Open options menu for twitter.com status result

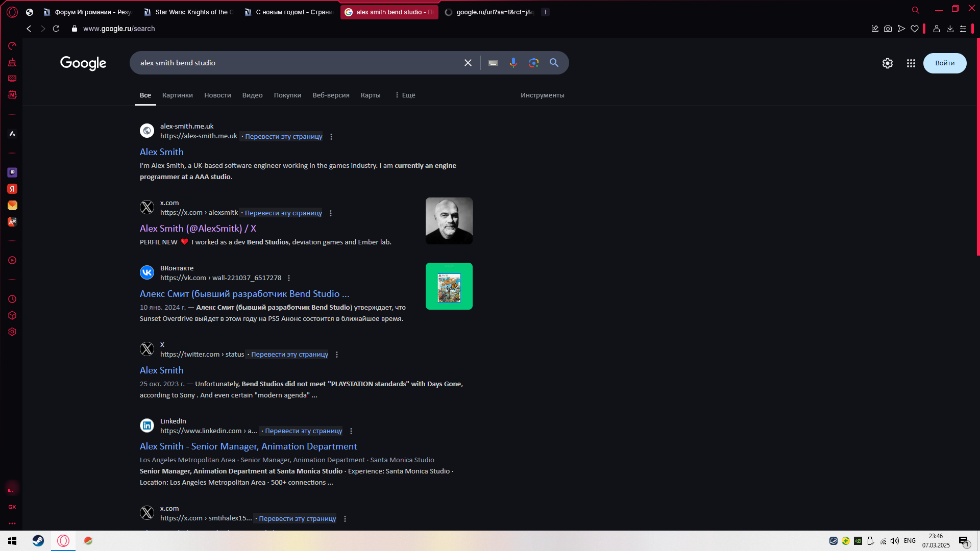click(x=337, y=355)
